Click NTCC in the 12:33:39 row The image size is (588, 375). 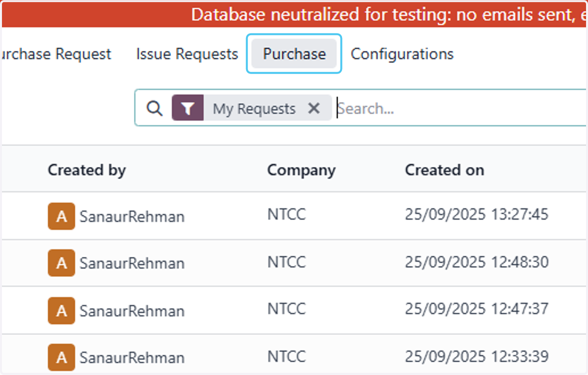click(287, 356)
